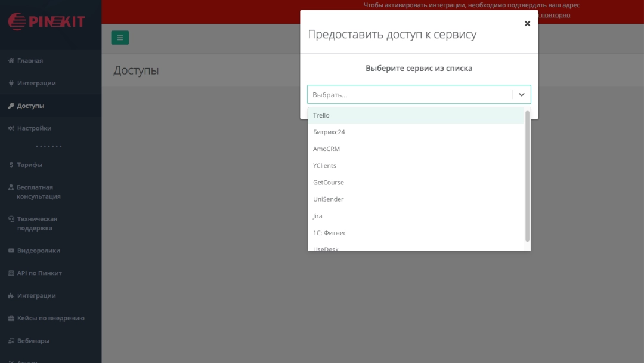Click the plug icon beside Интеграции

11,84
